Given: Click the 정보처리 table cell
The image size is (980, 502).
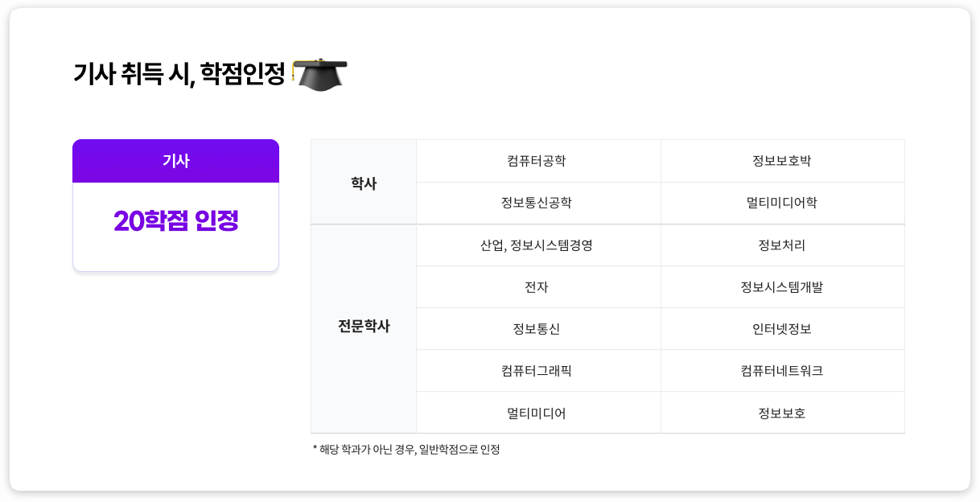Looking at the screenshot, I should 781,245.
